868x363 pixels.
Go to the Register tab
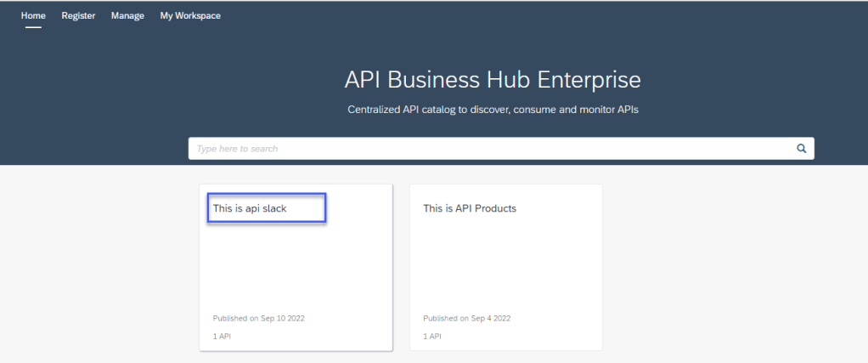pyautogui.click(x=78, y=15)
